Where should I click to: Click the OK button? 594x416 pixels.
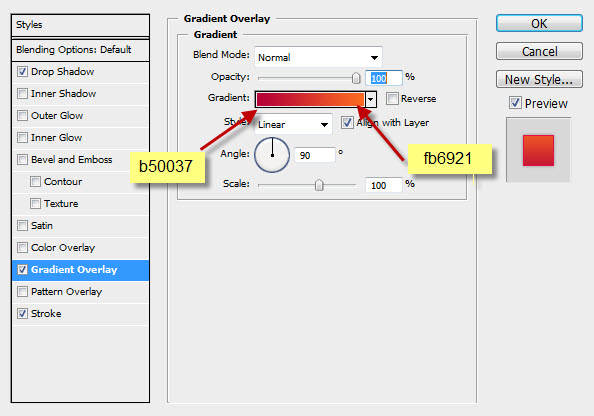click(x=539, y=23)
